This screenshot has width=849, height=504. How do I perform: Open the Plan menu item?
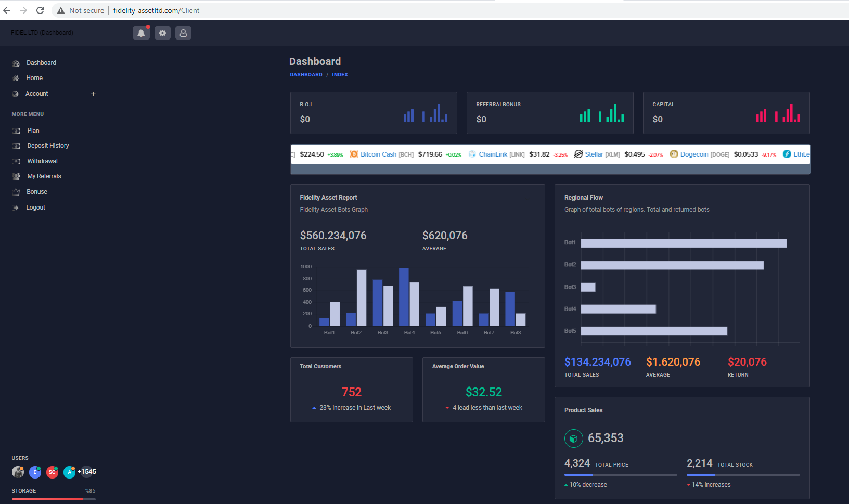(x=33, y=131)
